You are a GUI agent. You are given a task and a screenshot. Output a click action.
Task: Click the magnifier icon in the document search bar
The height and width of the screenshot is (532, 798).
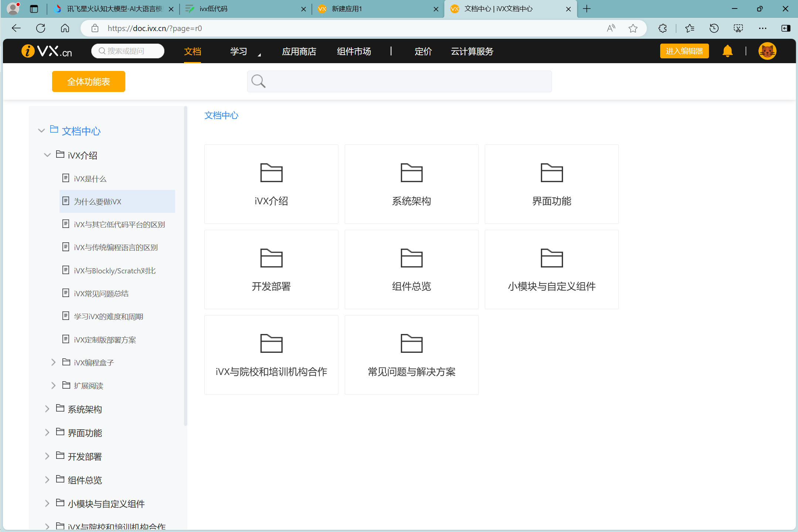(258, 81)
